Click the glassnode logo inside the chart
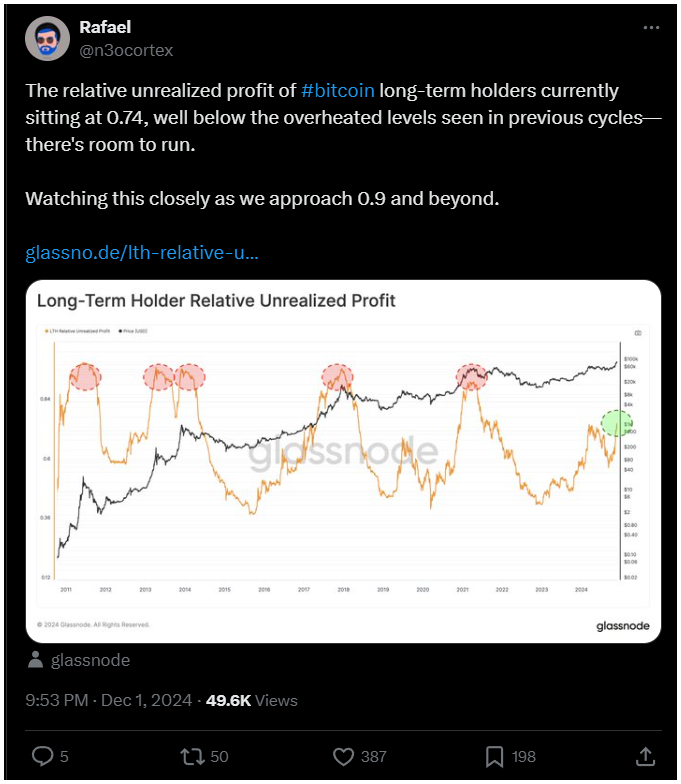Image resolution: width=681 pixels, height=784 pixels. point(623,625)
